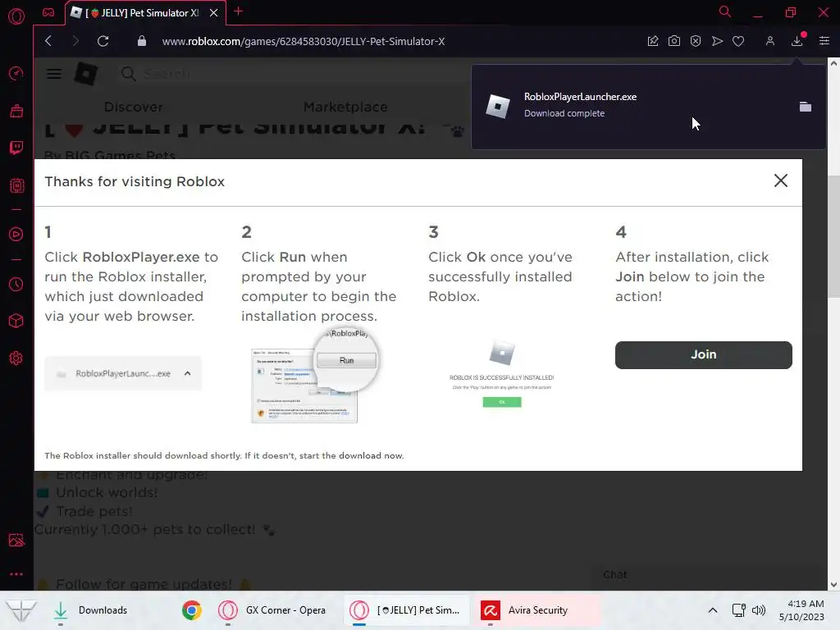
Task: Open Downloads from the taskbar
Action: (x=91, y=610)
